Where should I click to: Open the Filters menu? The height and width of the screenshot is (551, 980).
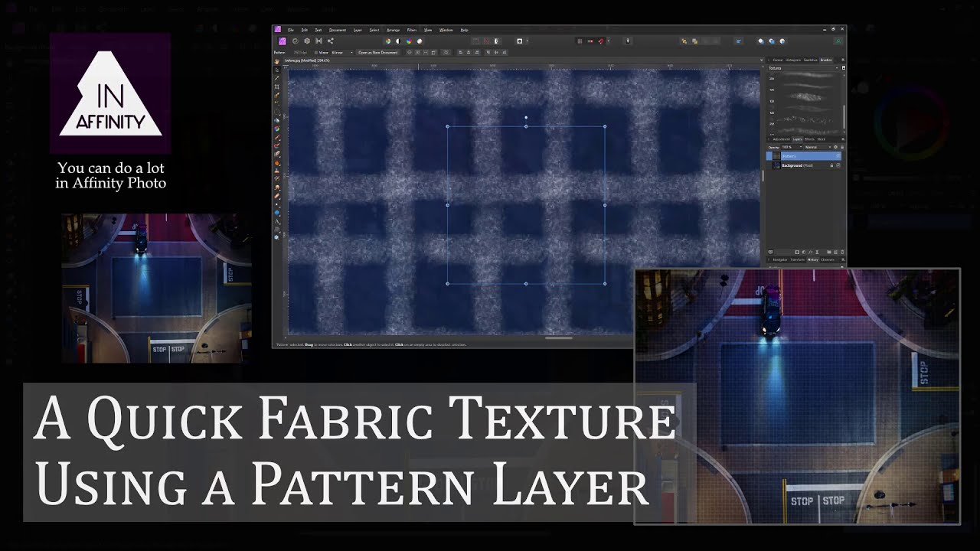[412, 30]
